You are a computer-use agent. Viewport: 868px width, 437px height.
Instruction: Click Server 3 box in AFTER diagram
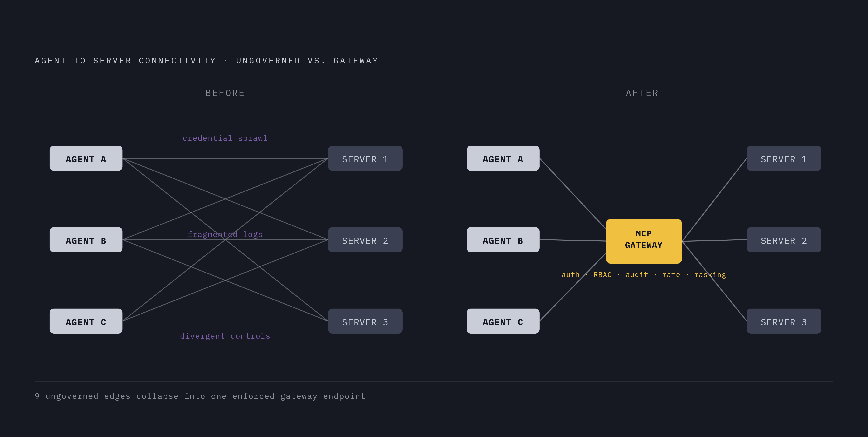(784, 321)
